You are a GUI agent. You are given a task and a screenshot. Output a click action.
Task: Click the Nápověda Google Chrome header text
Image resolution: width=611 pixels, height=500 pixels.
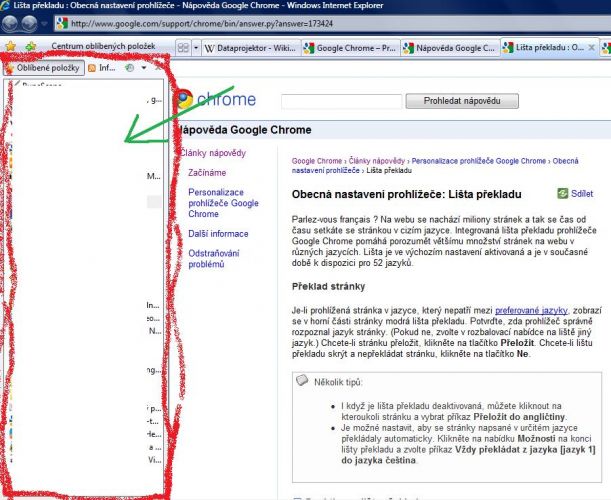245,130
